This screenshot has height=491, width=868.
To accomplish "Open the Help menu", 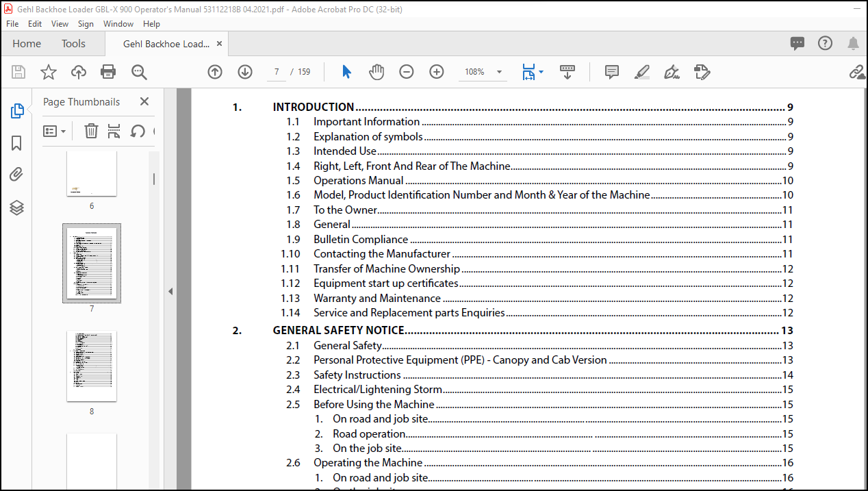I will pyautogui.click(x=151, y=23).
